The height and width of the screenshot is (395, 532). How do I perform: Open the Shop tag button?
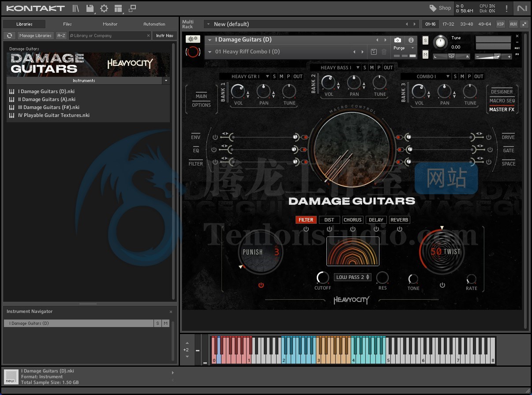pyautogui.click(x=440, y=8)
